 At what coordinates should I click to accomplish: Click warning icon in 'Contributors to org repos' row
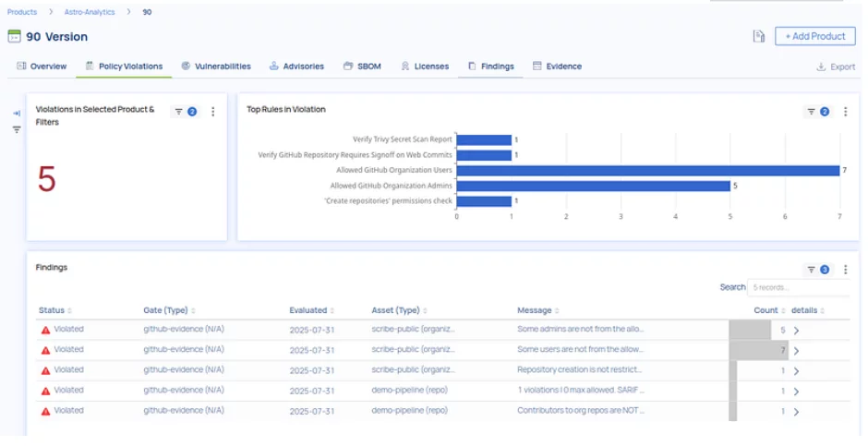point(45,412)
